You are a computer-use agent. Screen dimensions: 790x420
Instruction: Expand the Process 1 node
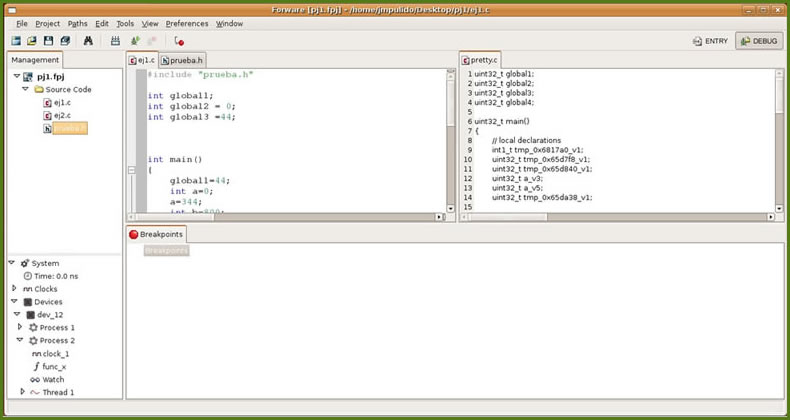click(20, 328)
